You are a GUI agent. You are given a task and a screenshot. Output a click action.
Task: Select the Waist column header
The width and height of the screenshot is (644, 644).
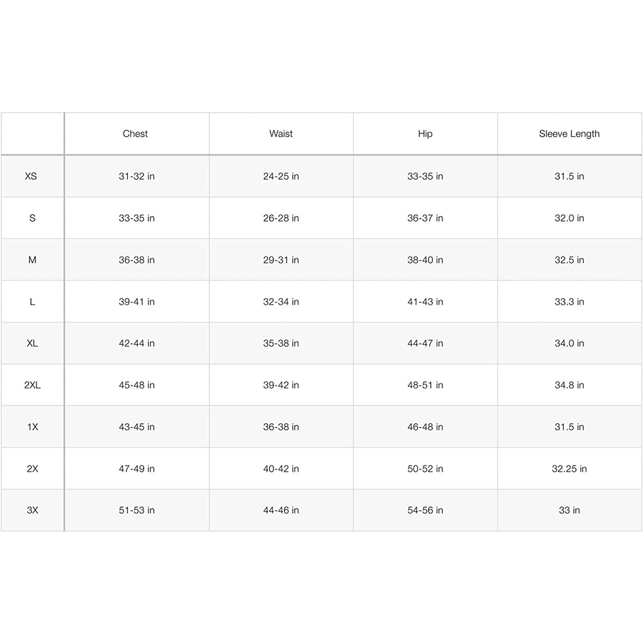tap(281, 134)
